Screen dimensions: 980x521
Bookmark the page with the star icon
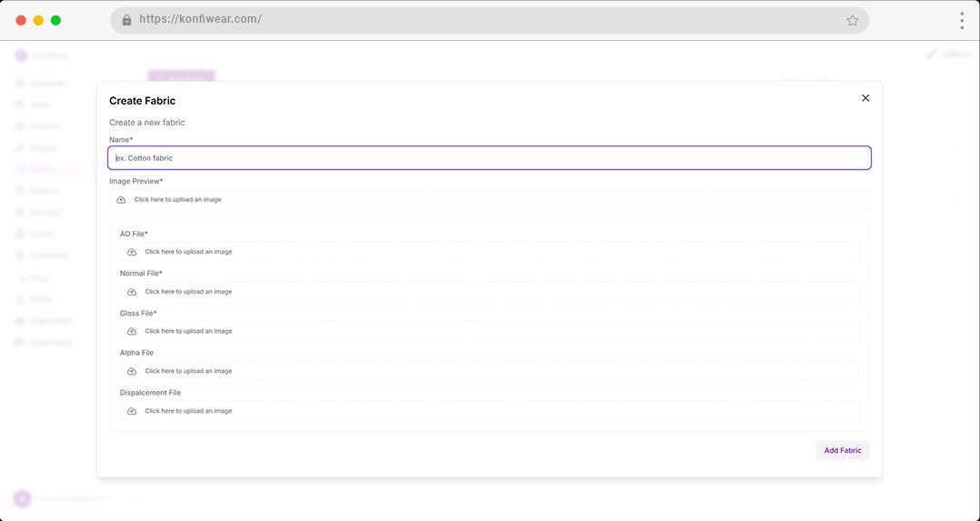[x=852, y=20]
